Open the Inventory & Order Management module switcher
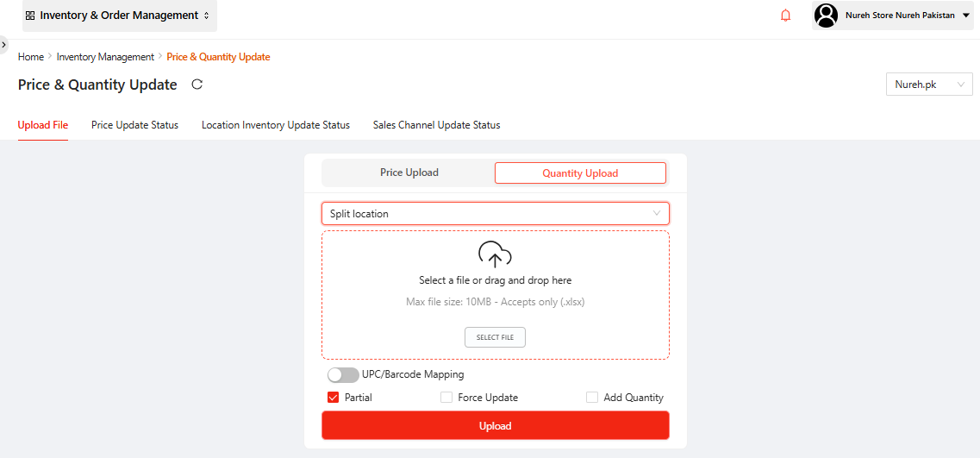 (120, 16)
